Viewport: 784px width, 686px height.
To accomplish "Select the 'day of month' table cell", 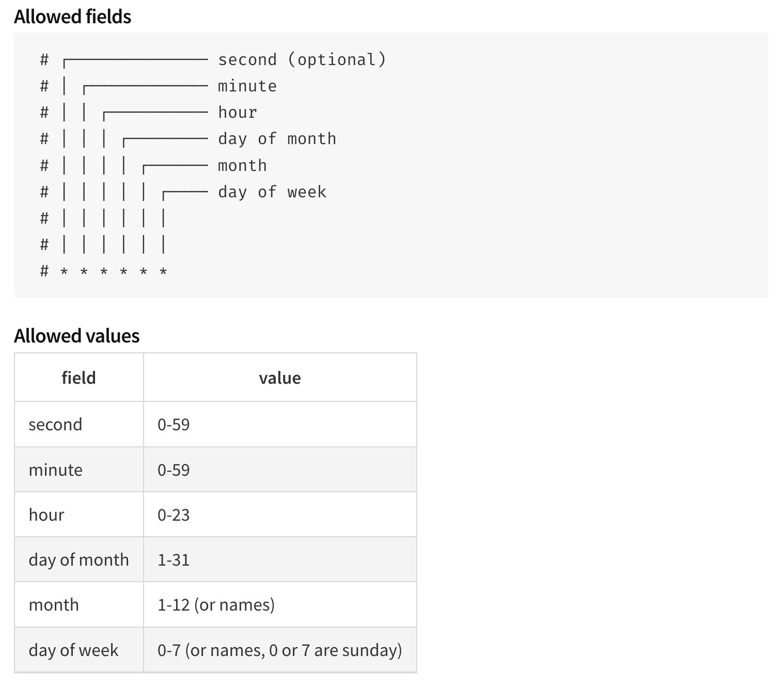I will point(79,560).
